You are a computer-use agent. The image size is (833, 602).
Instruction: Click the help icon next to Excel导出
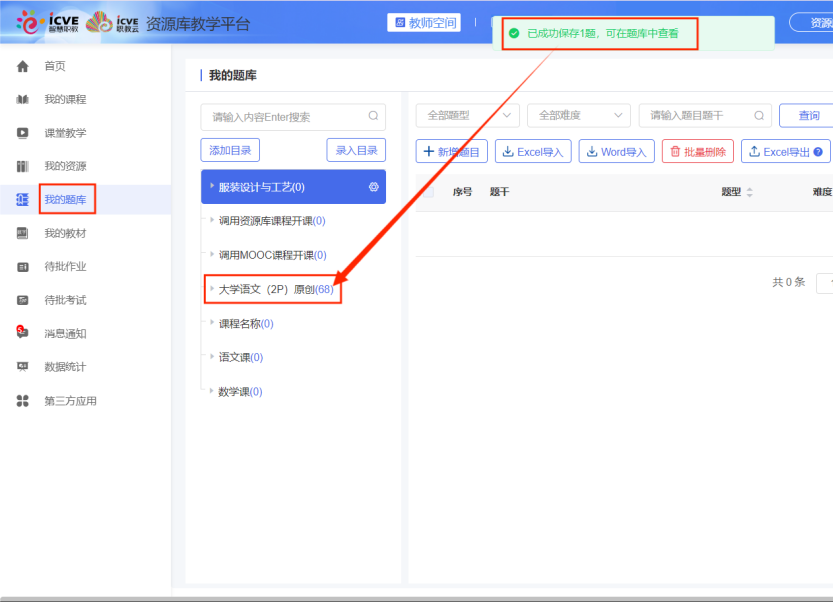(818, 152)
